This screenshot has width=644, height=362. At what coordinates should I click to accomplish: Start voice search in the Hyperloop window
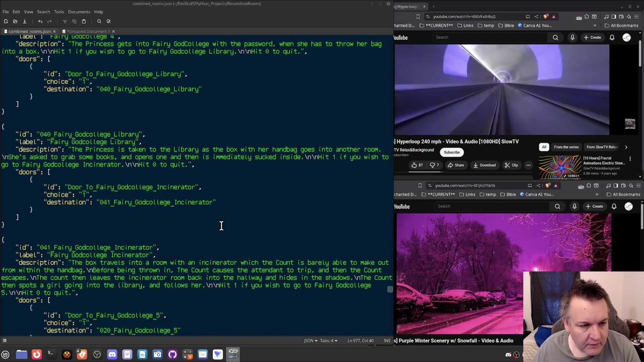[x=572, y=37]
